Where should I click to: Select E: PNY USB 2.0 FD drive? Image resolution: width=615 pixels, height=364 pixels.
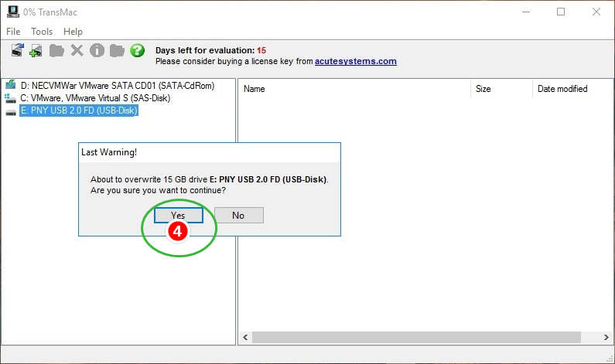(x=79, y=111)
